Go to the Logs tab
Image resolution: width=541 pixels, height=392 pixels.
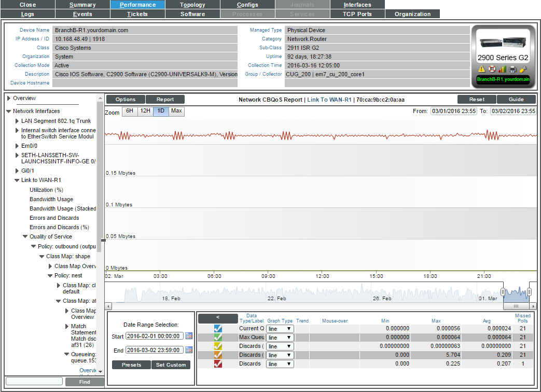coord(27,14)
